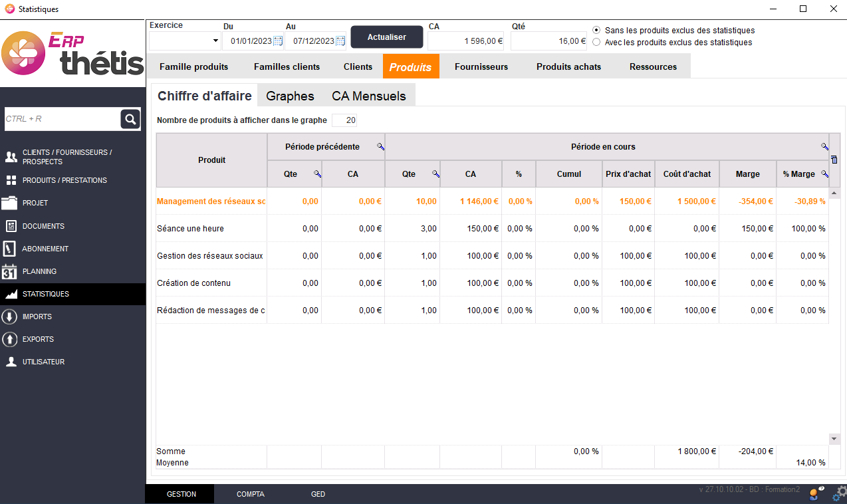
Task: Click the magnifier search icon in sidebar
Action: click(x=130, y=119)
